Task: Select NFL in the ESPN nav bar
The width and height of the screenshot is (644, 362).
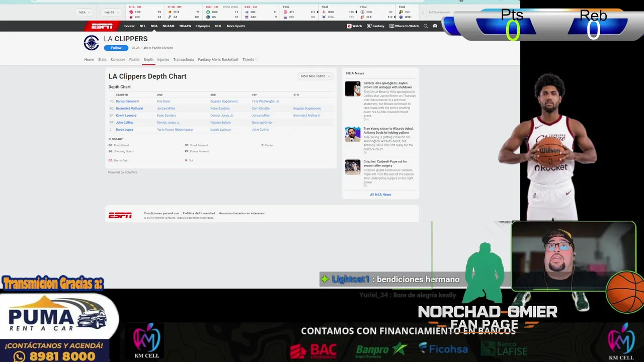Action: (143, 26)
